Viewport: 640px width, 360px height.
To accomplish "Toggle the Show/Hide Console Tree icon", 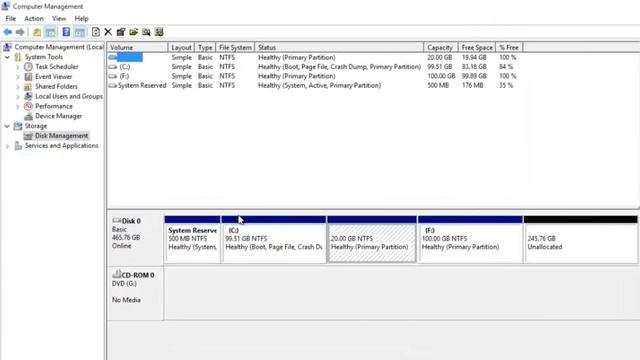I will pyautogui.click(x=51, y=32).
